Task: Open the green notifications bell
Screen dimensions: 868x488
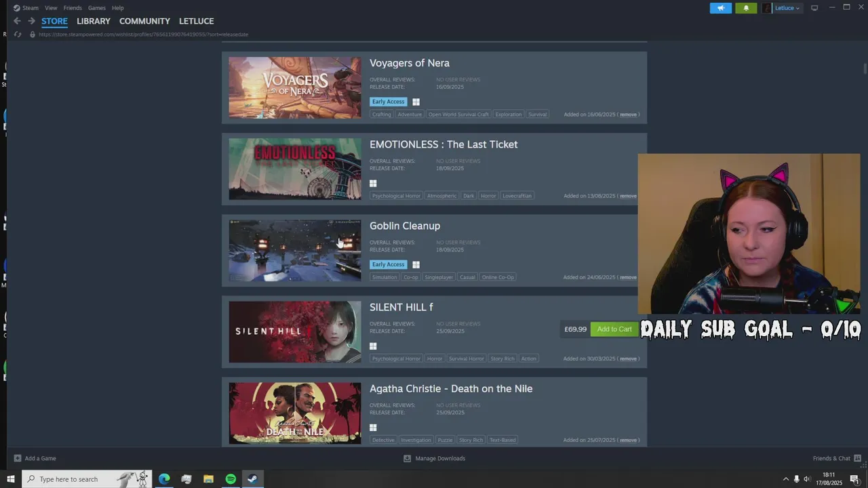Action: tap(746, 8)
